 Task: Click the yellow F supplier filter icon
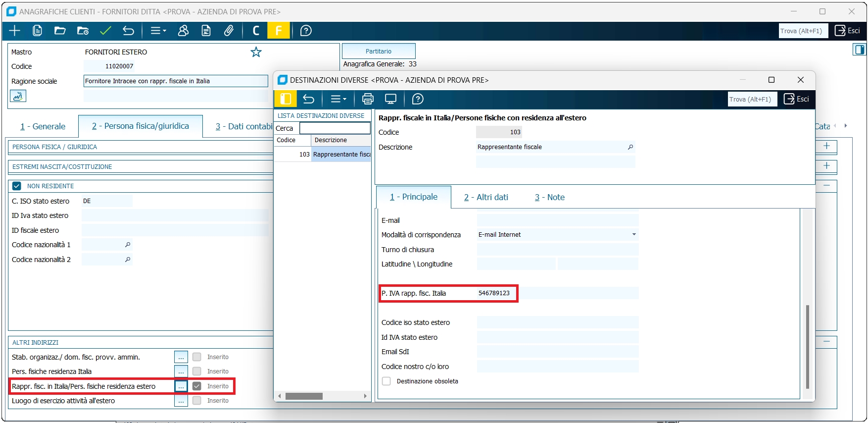click(279, 31)
